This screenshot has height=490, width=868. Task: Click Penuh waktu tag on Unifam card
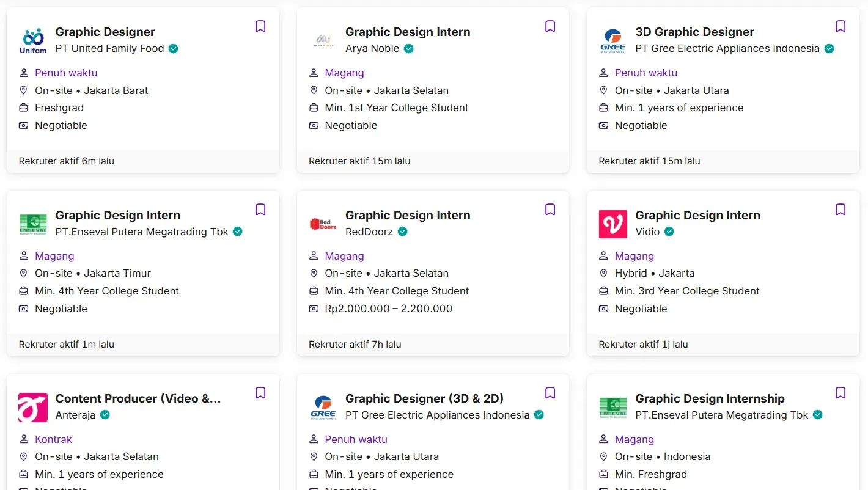pos(66,73)
